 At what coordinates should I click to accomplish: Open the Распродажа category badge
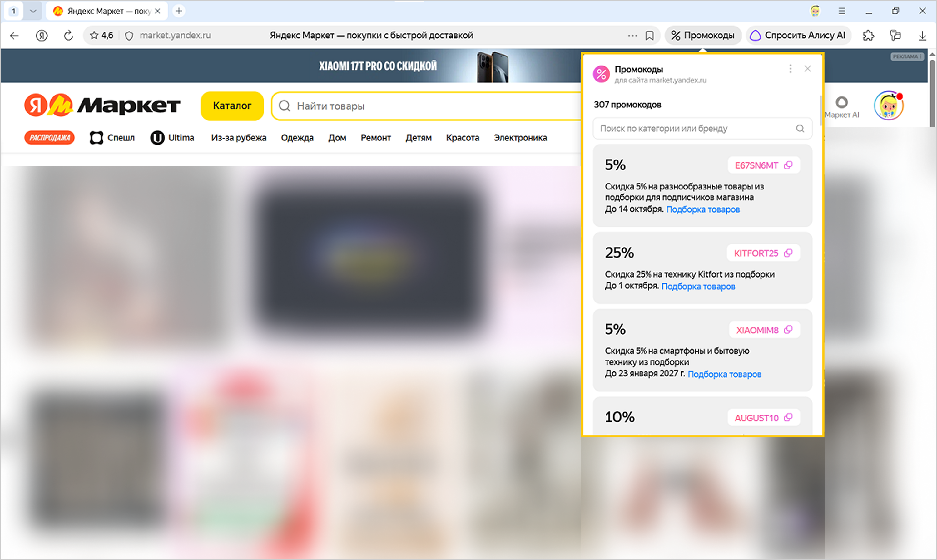point(49,138)
